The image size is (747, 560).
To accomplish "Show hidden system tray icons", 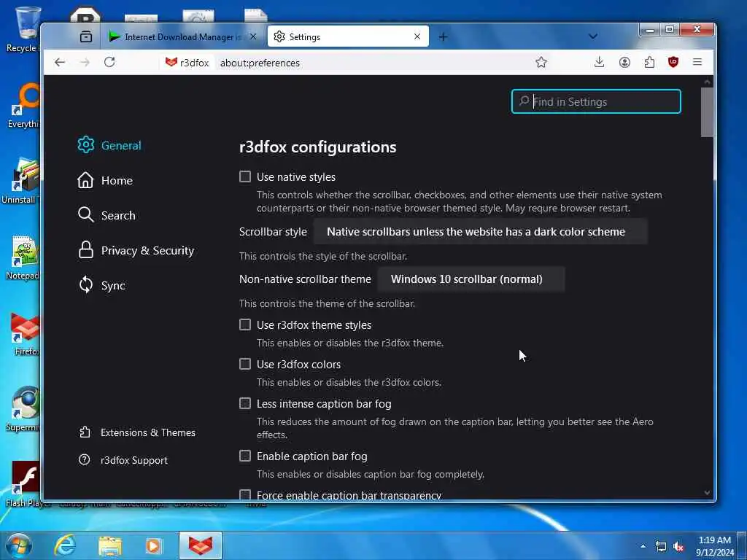I will [x=643, y=546].
